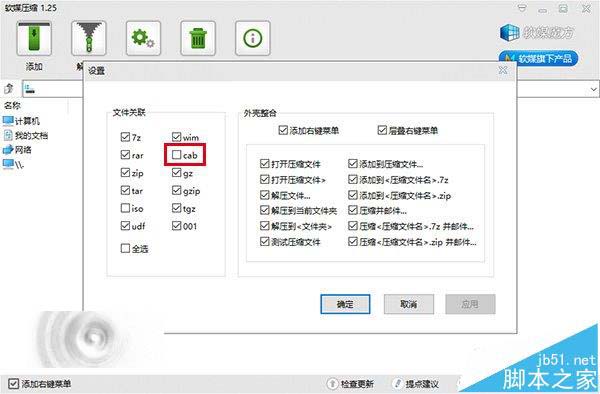Toggle 压缩<压缩文件名>.zip 并邮件 checkbox
Image resolution: width=600 pixels, height=394 pixels.
(x=353, y=242)
